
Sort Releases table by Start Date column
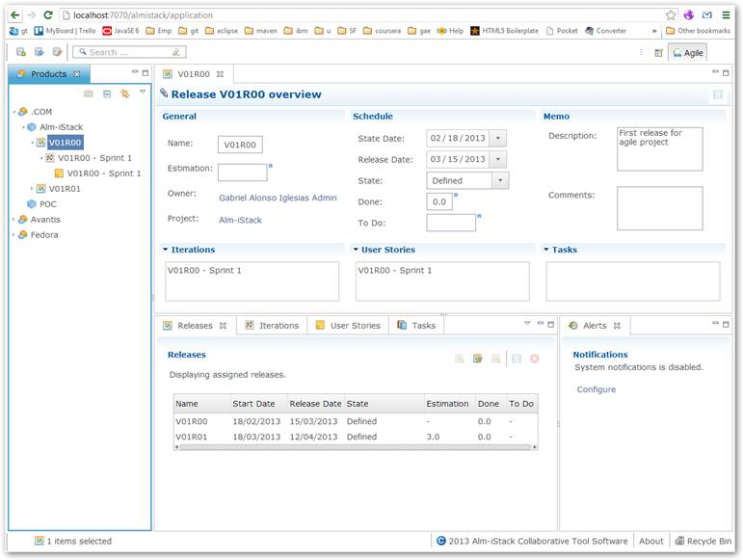(x=258, y=404)
